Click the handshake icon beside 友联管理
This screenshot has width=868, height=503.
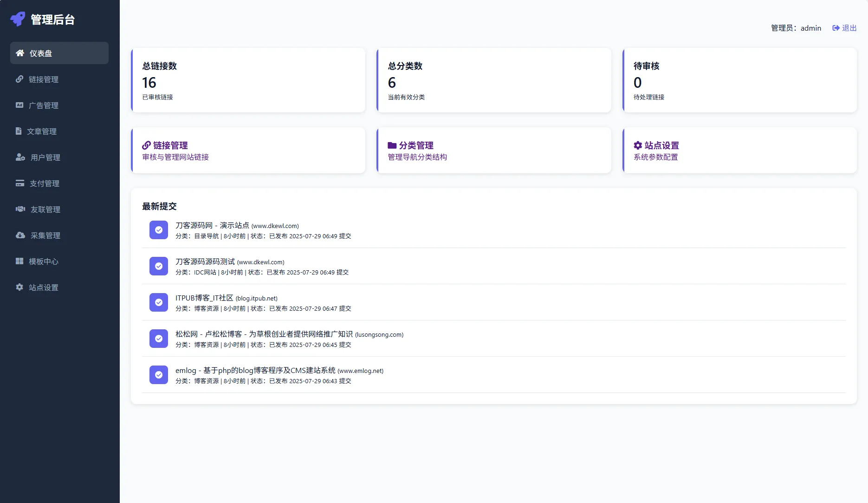(x=20, y=209)
